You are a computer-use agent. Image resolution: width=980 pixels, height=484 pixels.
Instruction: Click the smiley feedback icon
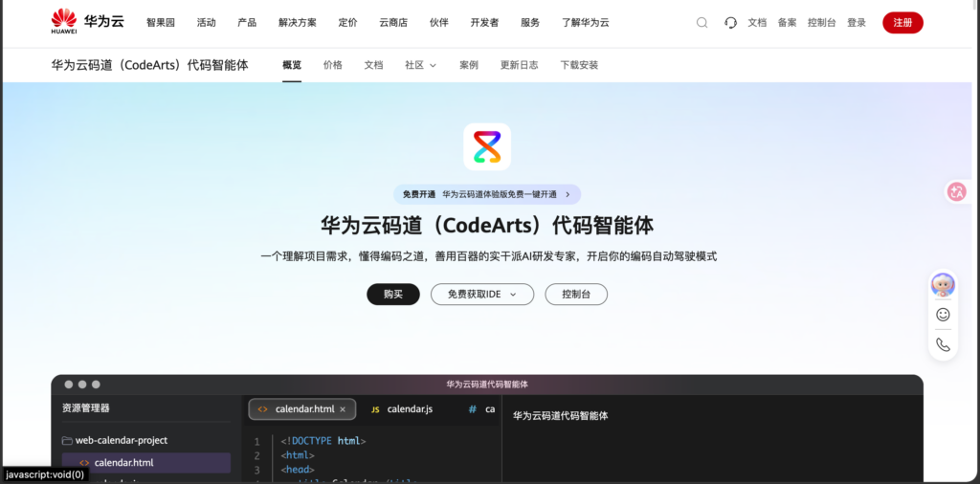click(x=943, y=315)
